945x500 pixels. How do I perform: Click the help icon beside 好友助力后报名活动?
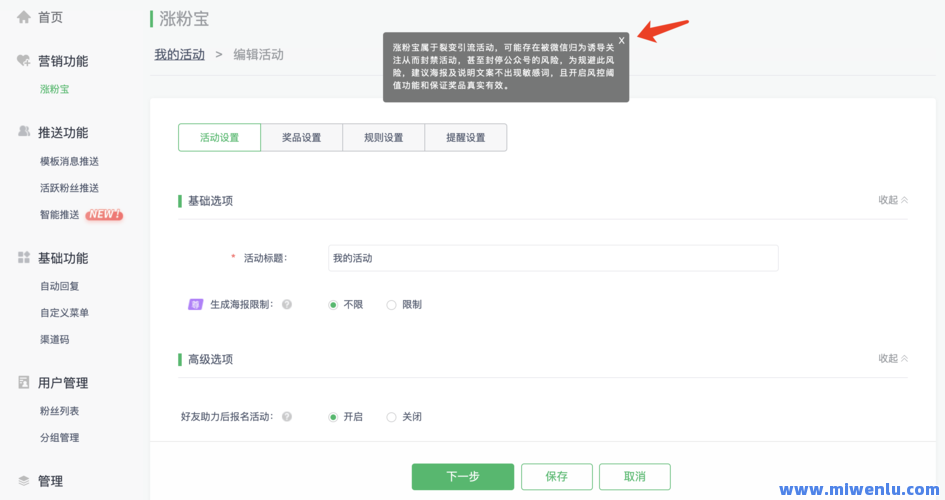(x=287, y=417)
